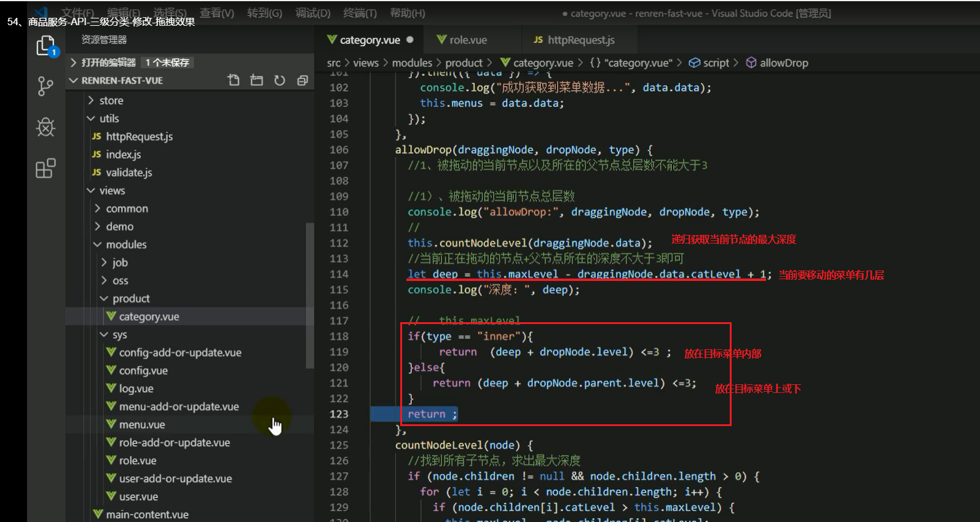Open index.js in the utils folder
The width and height of the screenshot is (980, 522).
point(124,154)
